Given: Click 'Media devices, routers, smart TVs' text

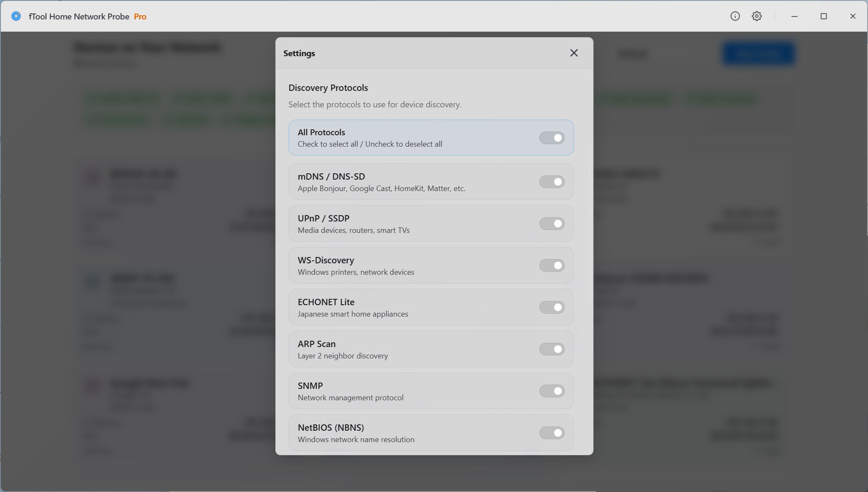Looking at the screenshot, I should pyautogui.click(x=354, y=230).
